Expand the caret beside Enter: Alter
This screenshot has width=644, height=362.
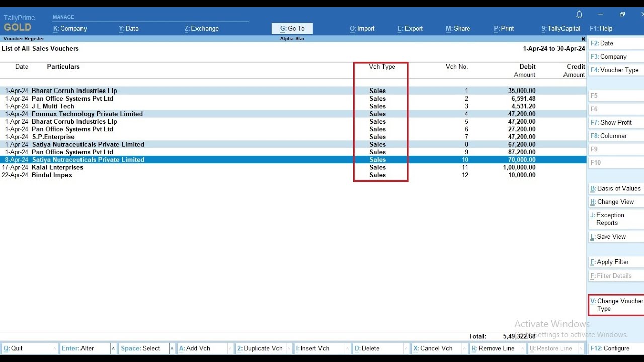click(113, 348)
